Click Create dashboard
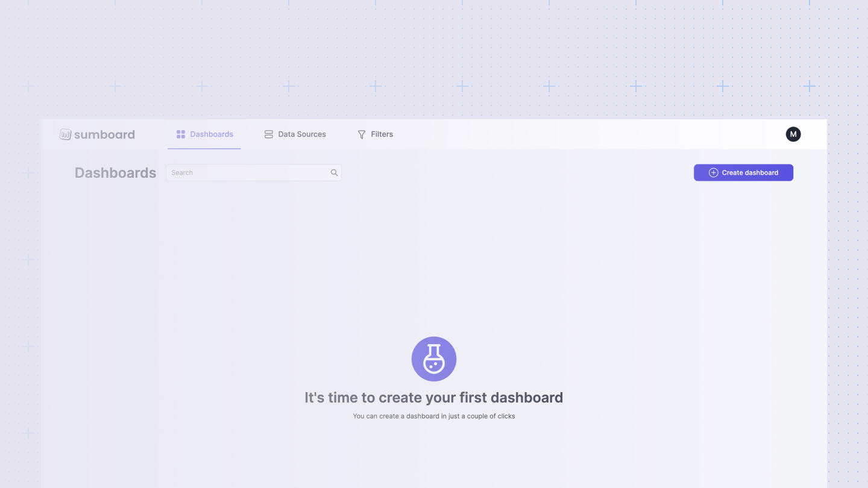 click(x=743, y=172)
